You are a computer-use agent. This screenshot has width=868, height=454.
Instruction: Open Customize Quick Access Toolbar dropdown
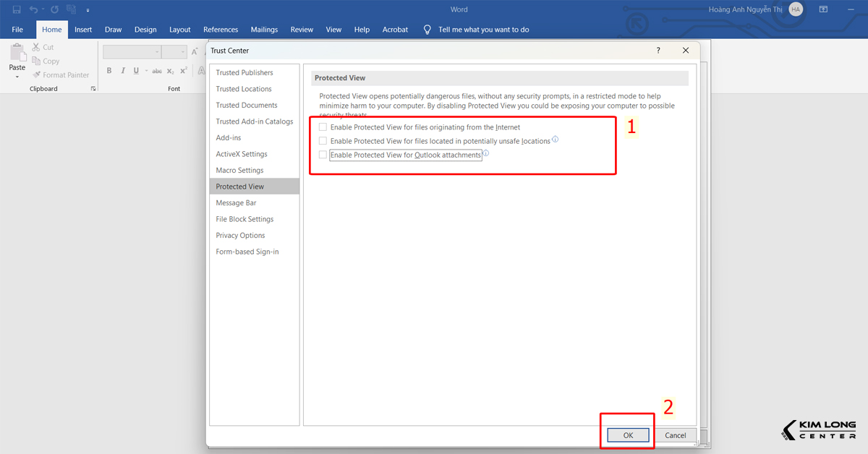coord(88,10)
